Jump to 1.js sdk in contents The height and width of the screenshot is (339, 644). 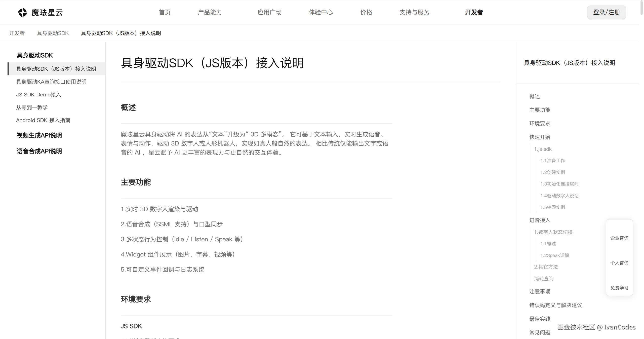(543, 149)
